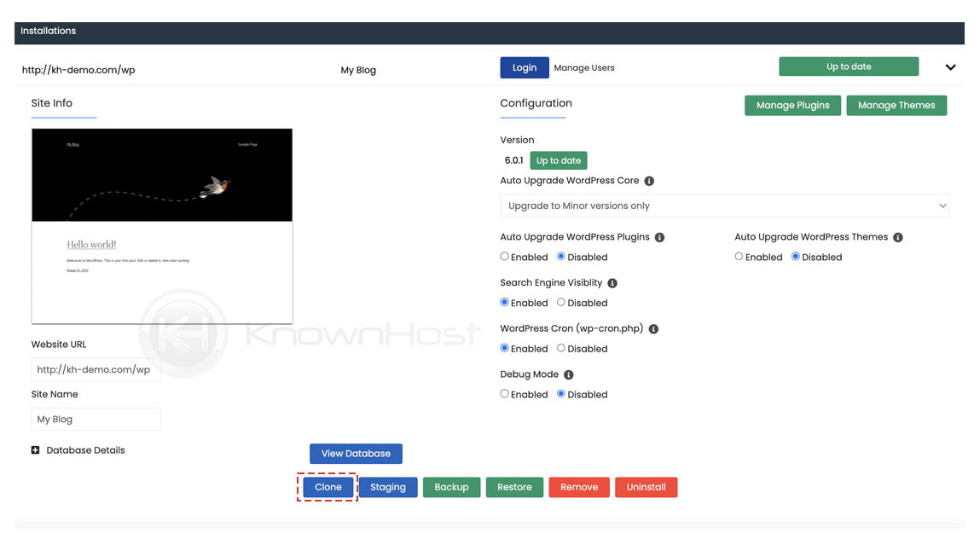Create a Staging site
Image resolution: width=980 pixels, height=545 pixels.
click(387, 486)
